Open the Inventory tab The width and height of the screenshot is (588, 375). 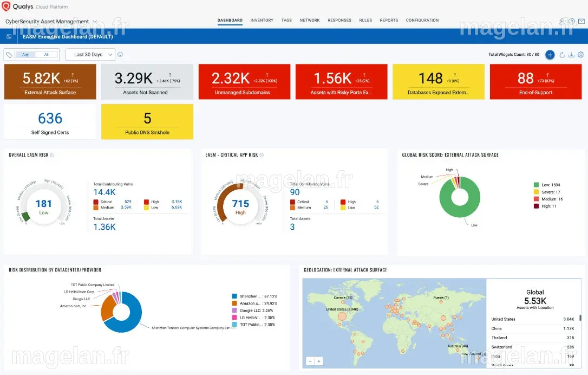tap(262, 20)
